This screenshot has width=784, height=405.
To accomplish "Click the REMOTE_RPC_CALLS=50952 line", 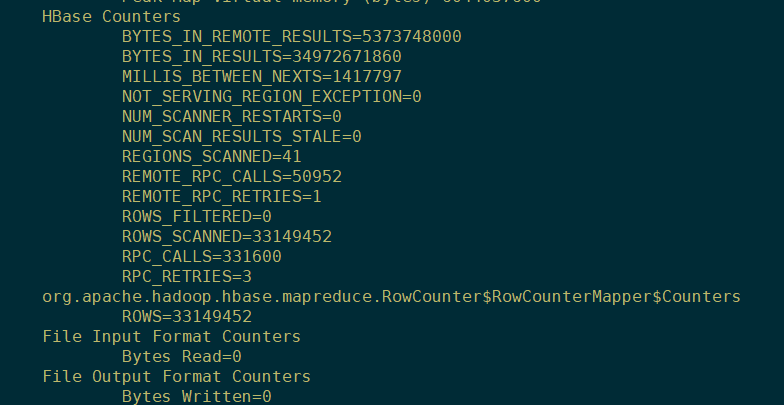I will (231, 176).
